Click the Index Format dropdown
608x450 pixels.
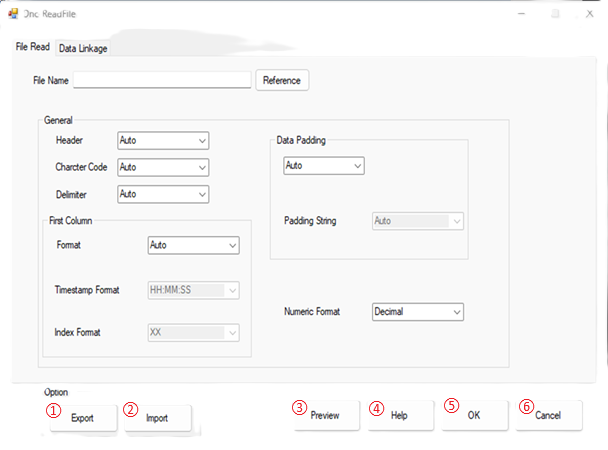193,332
